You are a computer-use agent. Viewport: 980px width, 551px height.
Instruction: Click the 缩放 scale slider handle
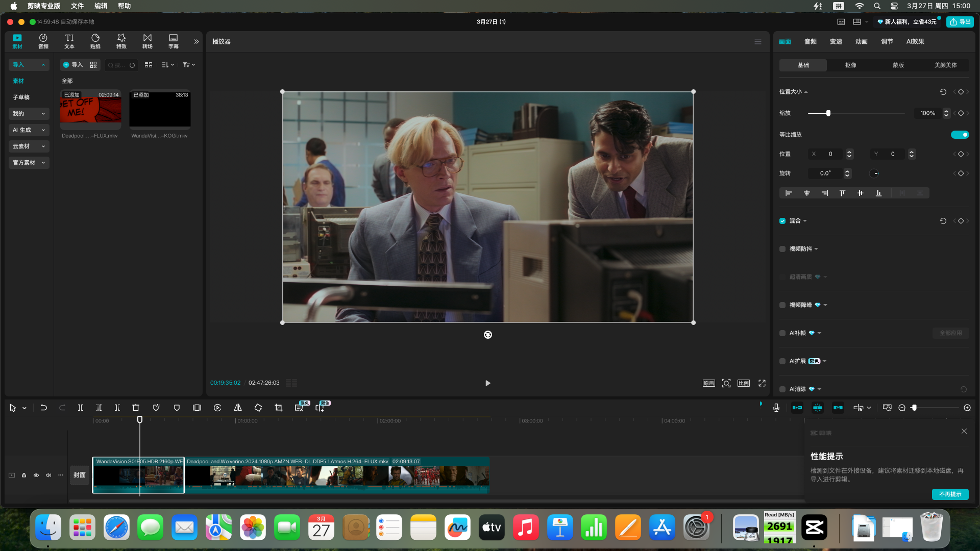tap(828, 113)
